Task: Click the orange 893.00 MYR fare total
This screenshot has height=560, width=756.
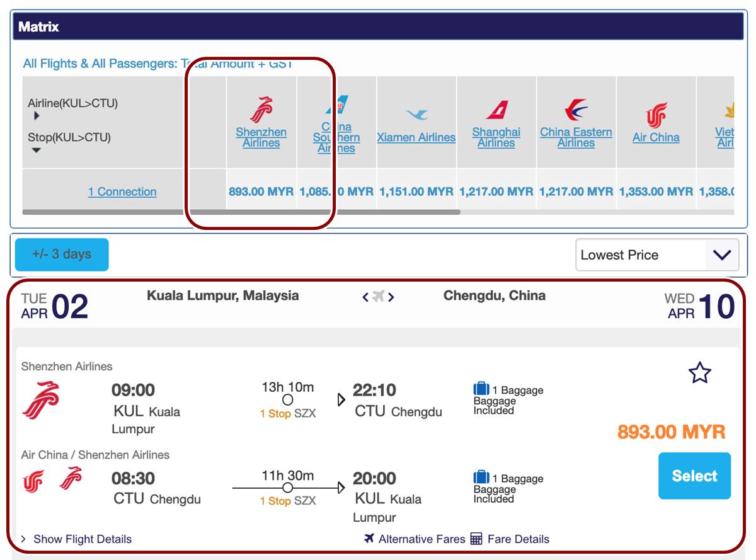Action: point(672,432)
